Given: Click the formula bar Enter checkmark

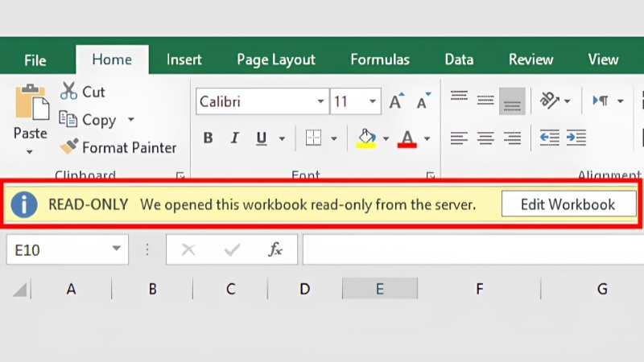Looking at the screenshot, I should point(232,249).
